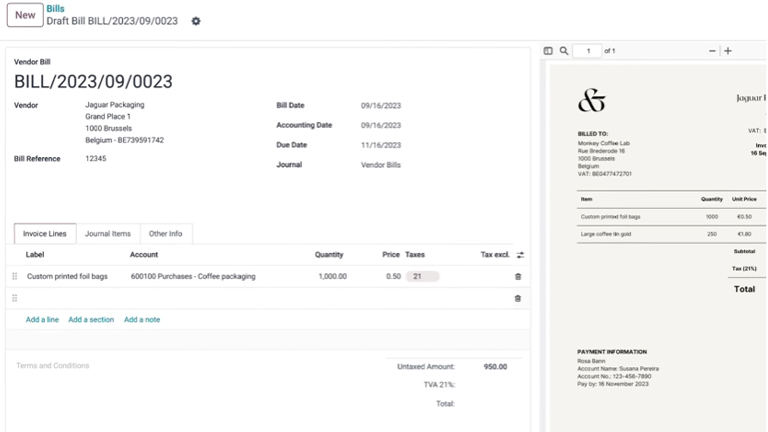Open column options adjust icon in table header

pos(520,255)
